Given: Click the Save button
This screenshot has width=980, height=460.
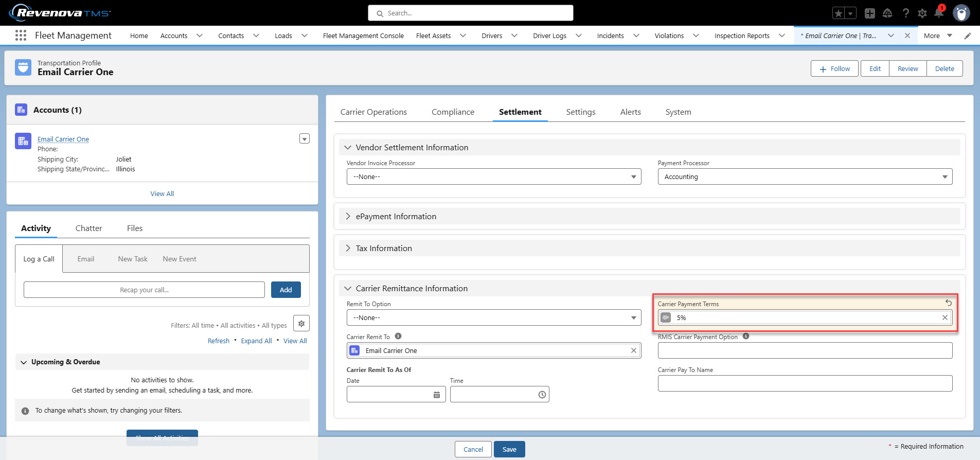Looking at the screenshot, I should (509, 449).
